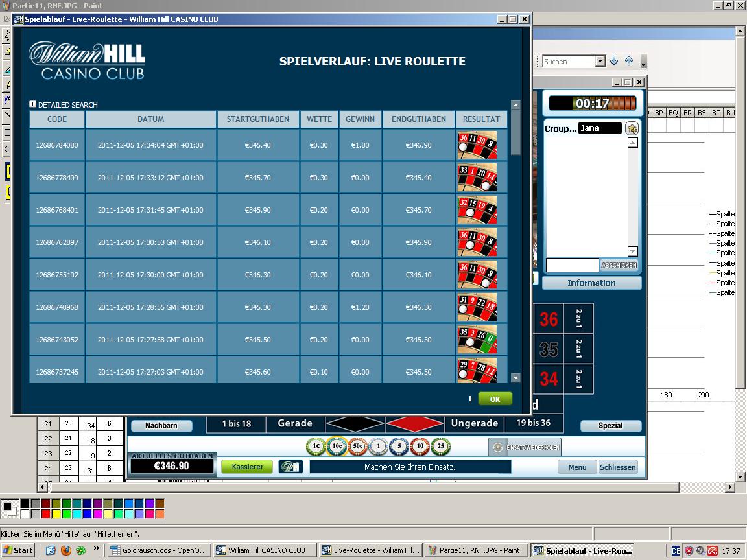Click the William Hill logo button beside Kassierer

tap(290, 467)
